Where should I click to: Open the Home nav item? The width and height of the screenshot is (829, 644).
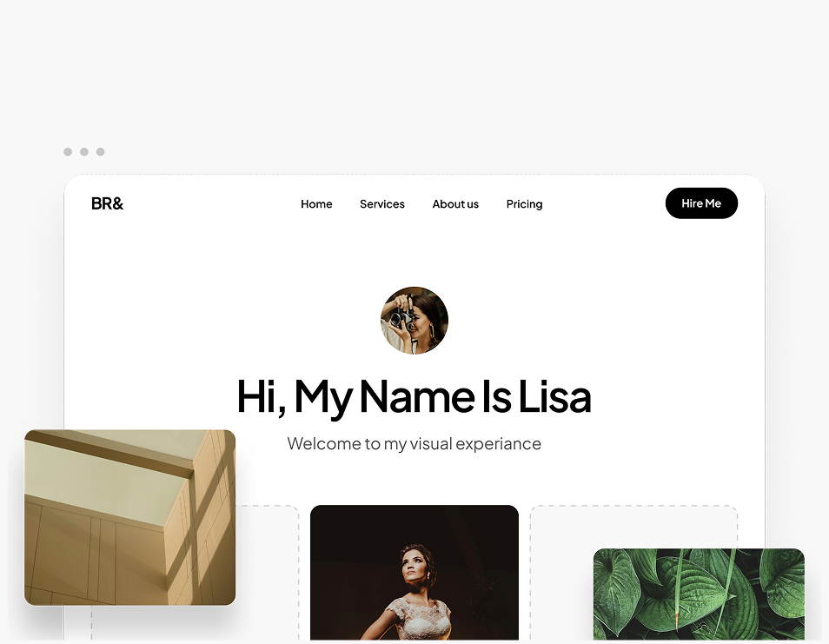(x=316, y=204)
